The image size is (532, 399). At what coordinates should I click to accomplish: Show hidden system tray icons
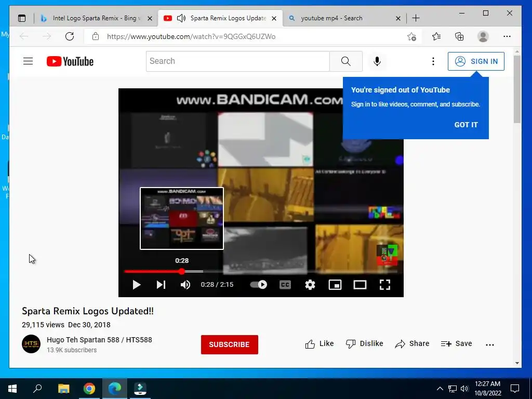[x=440, y=389]
